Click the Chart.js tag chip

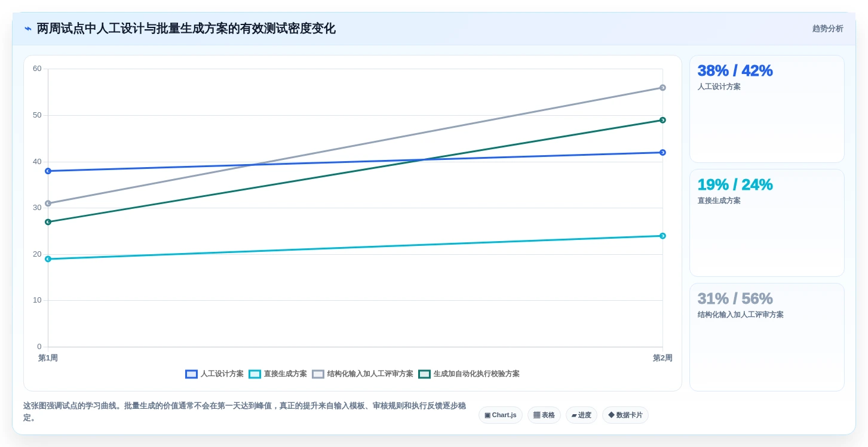501,415
